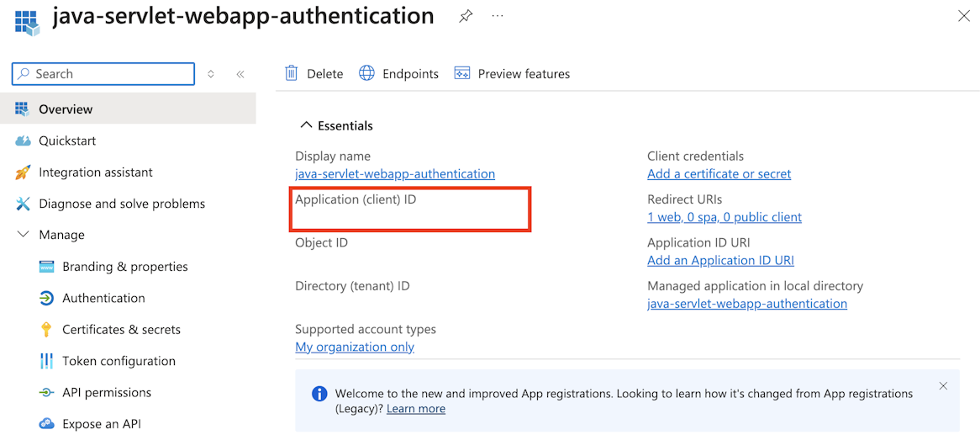
Task: Click the Endpoints globe icon
Action: 366,73
